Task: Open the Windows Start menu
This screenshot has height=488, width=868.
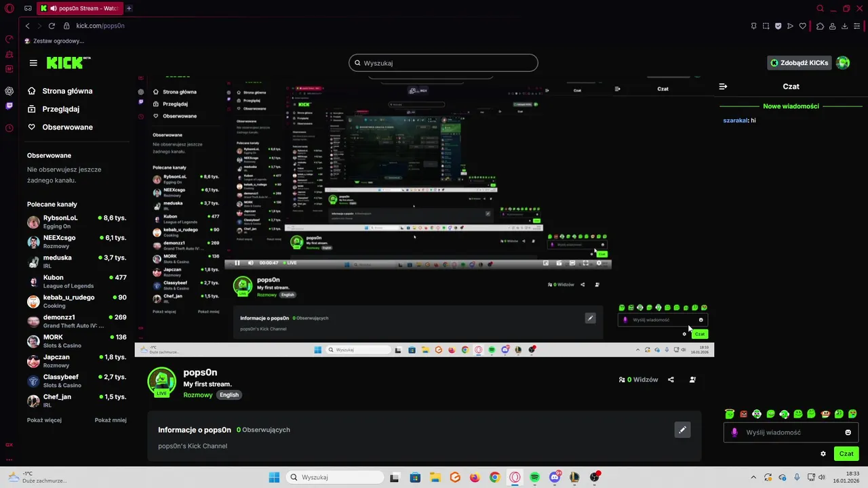Action: [274, 477]
